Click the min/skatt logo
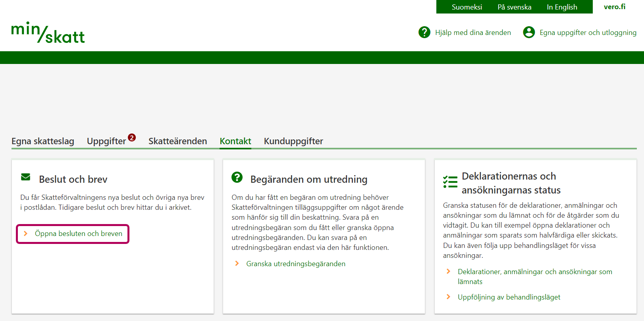 (x=48, y=33)
